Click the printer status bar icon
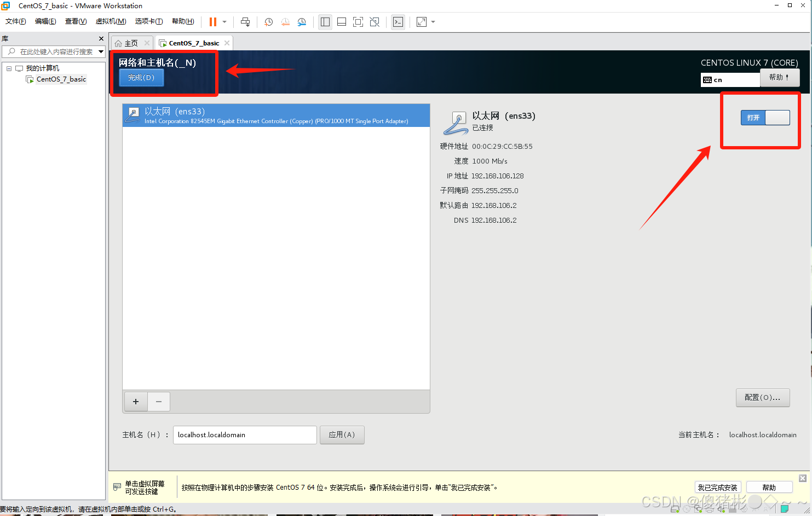This screenshot has width=812, height=516. [710, 509]
